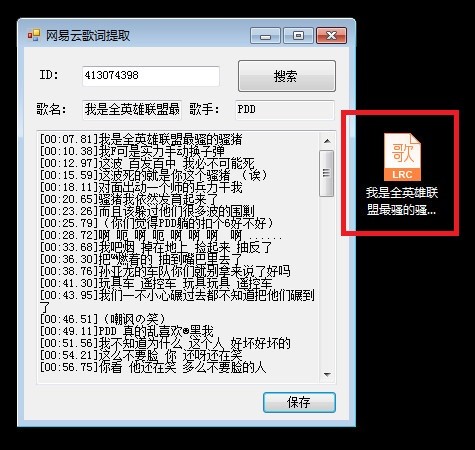Click lyric line at [00:10.38]

click(132, 151)
